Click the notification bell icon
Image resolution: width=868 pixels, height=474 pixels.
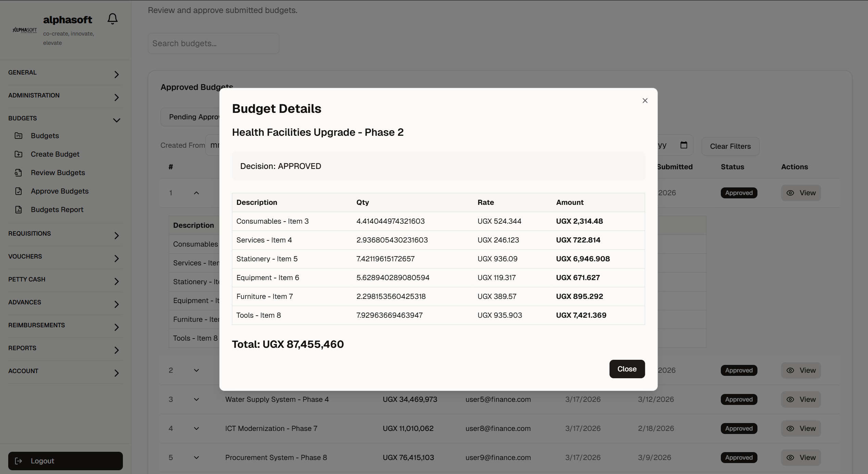pyautogui.click(x=112, y=19)
